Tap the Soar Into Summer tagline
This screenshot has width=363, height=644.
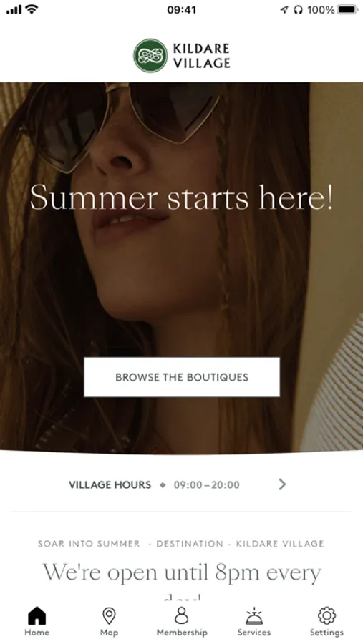click(x=89, y=544)
